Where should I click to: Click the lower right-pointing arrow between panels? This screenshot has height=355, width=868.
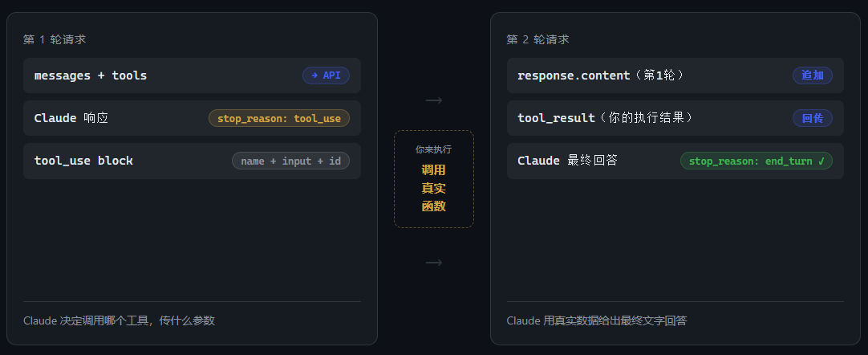pos(434,263)
